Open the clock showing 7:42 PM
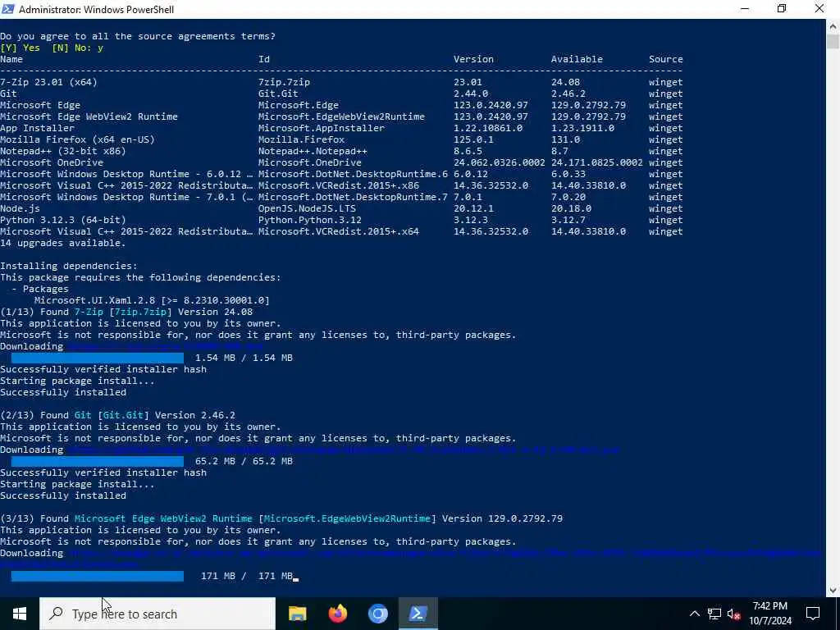This screenshot has width=840, height=630. tap(770, 614)
